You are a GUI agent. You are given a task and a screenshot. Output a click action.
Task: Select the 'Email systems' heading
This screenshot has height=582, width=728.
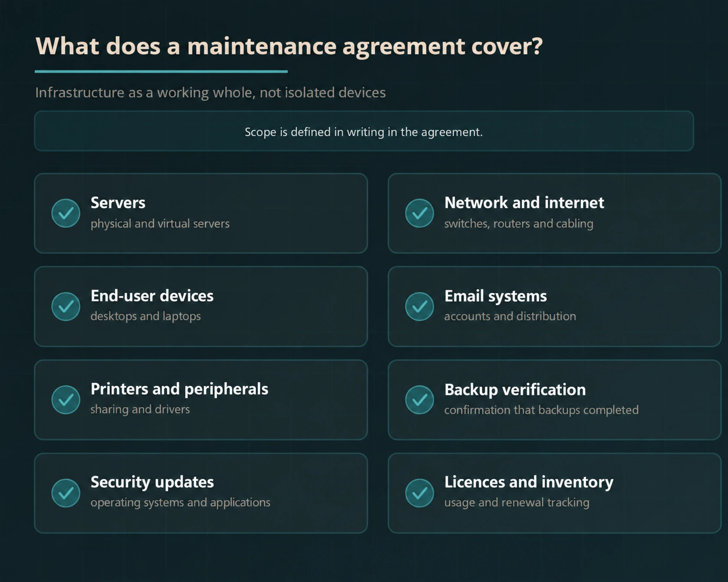[495, 297]
